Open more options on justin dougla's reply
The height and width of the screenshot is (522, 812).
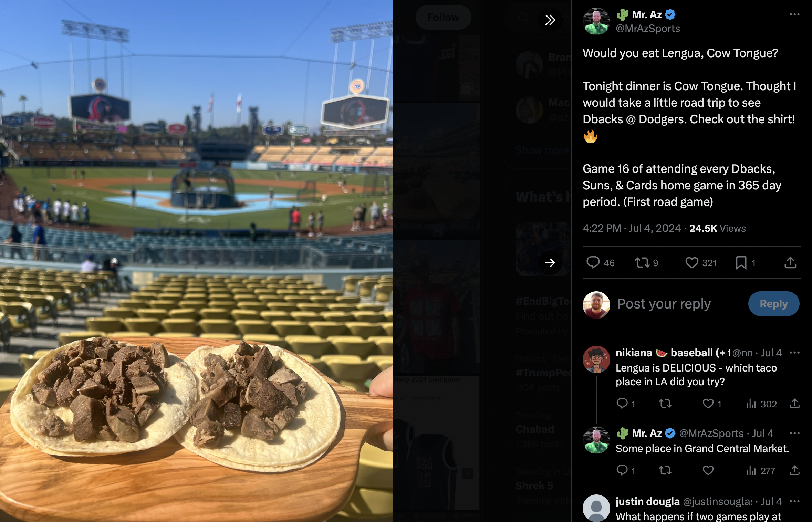(x=794, y=501)
